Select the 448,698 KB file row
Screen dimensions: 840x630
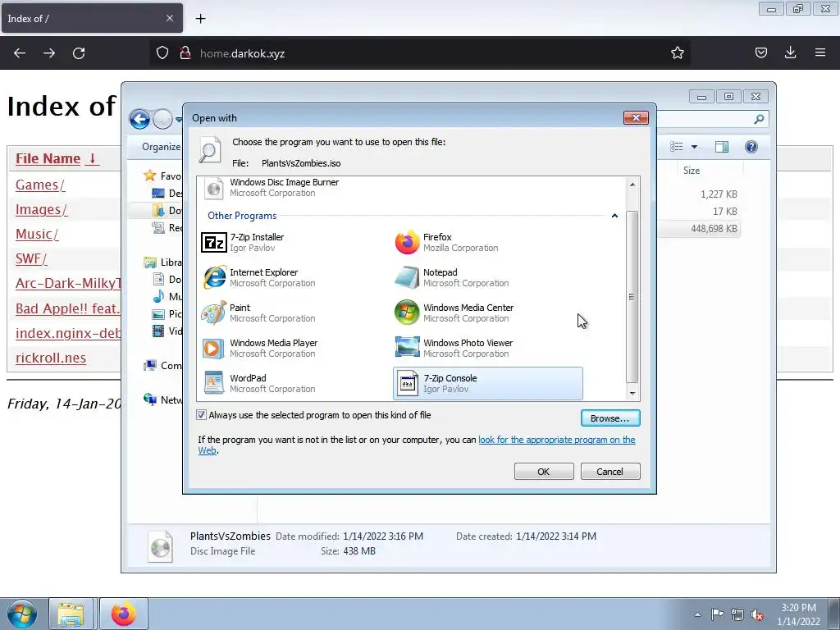point(699,229)
